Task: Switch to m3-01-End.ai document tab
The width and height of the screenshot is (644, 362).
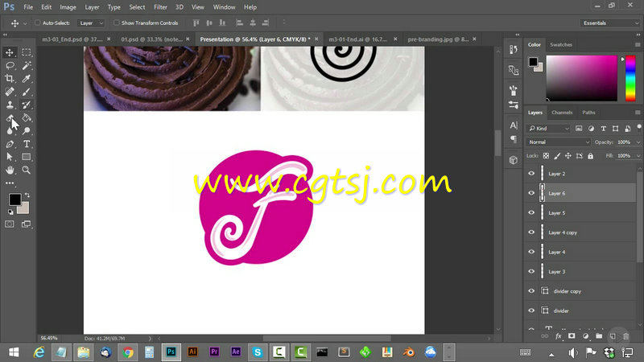Action: (x=357, y=39)
